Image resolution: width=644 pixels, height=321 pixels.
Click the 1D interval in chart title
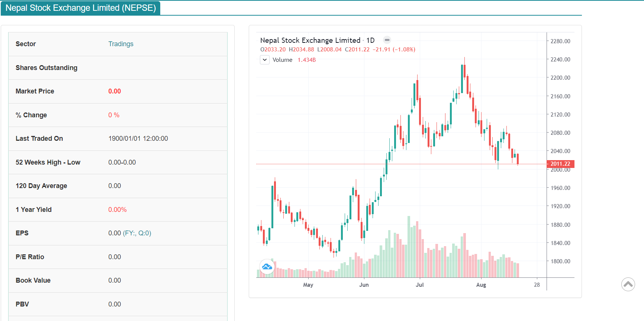370,40
